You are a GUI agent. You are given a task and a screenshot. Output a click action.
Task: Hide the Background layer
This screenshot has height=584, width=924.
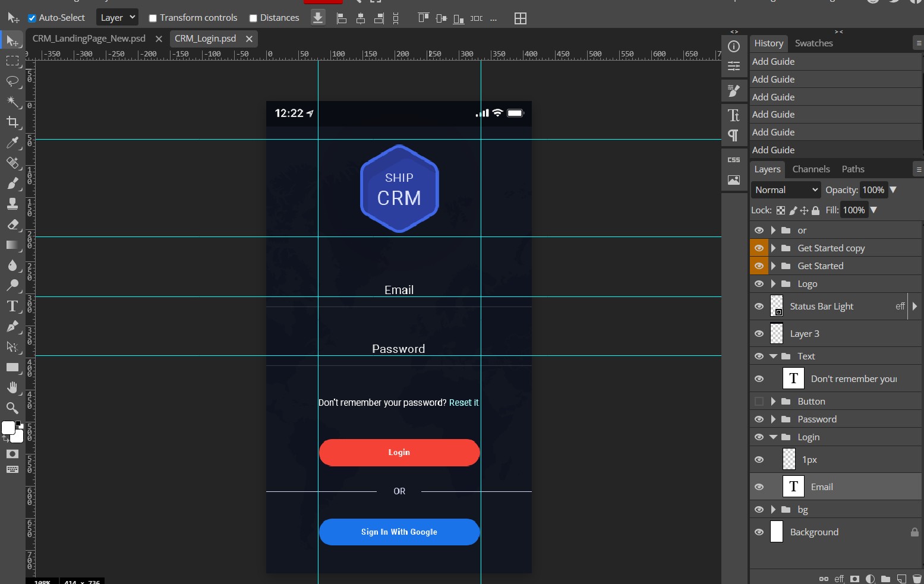click(x=759, y=532)
